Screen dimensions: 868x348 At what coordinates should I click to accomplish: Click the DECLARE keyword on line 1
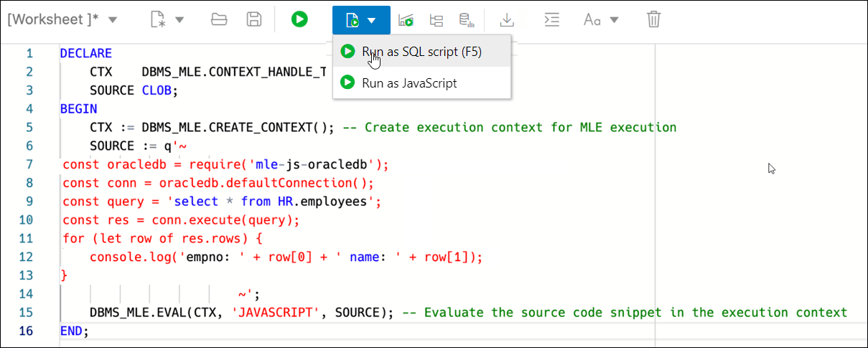point(86,53)
